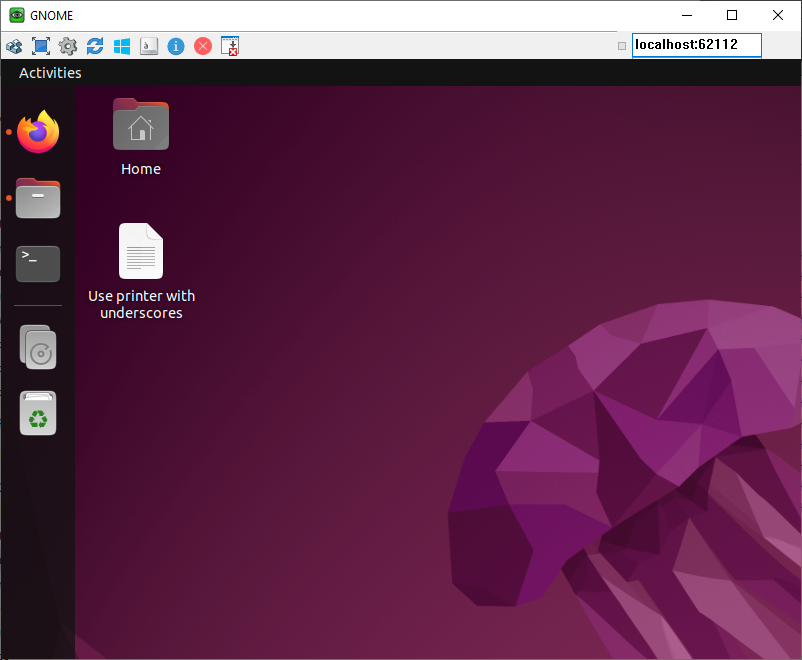This screenshot has width=802, height=660.
Task: Open 'Use printer with underscores' on the desktop
Action: tap(140, 251)
